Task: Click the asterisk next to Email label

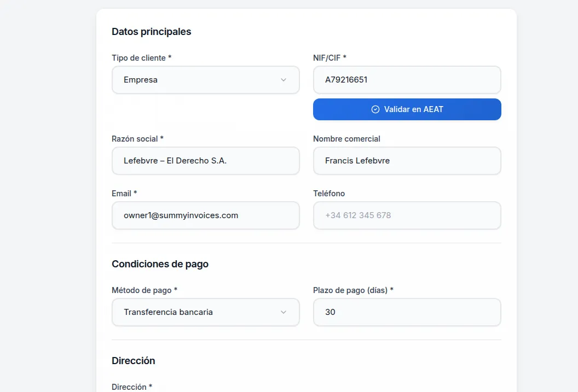Action: (135, 193)
